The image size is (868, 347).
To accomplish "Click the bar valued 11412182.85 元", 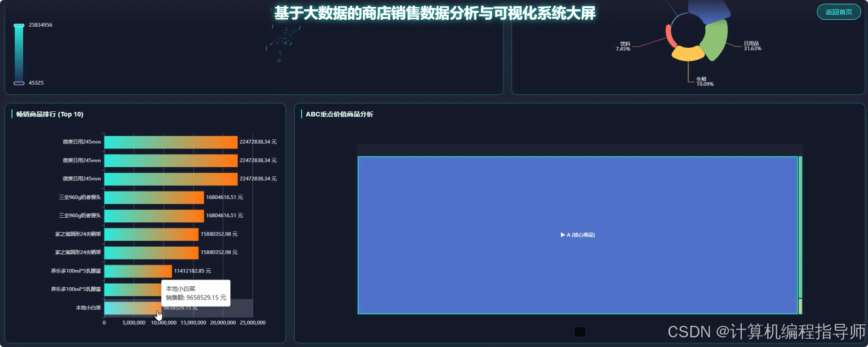I will click(x=138, y=271).
